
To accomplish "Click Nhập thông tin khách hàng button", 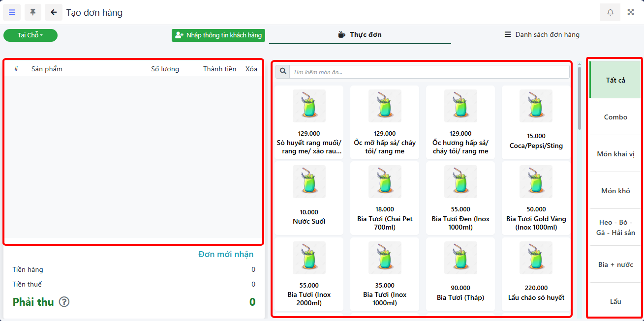I will point(218,35).
